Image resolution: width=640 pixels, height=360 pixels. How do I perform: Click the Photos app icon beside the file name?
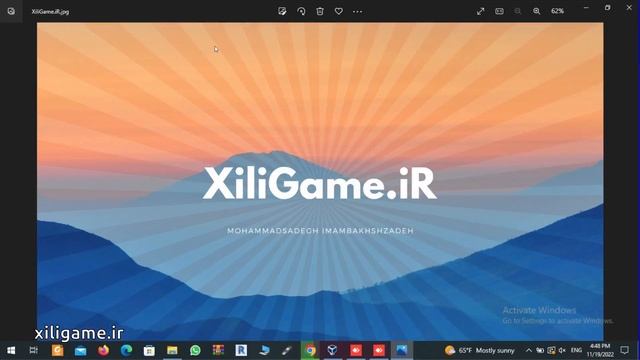click(11, 11)
